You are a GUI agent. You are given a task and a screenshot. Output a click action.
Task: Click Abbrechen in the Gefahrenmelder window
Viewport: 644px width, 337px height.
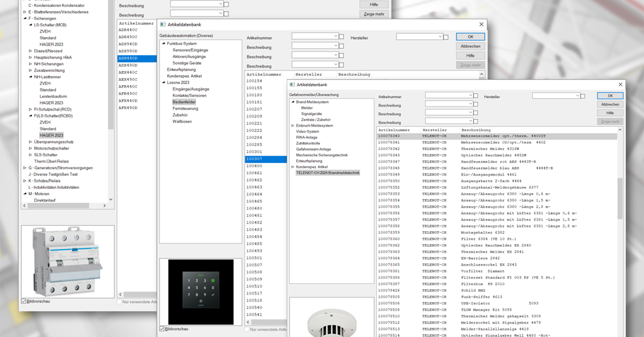click(610, 104)
